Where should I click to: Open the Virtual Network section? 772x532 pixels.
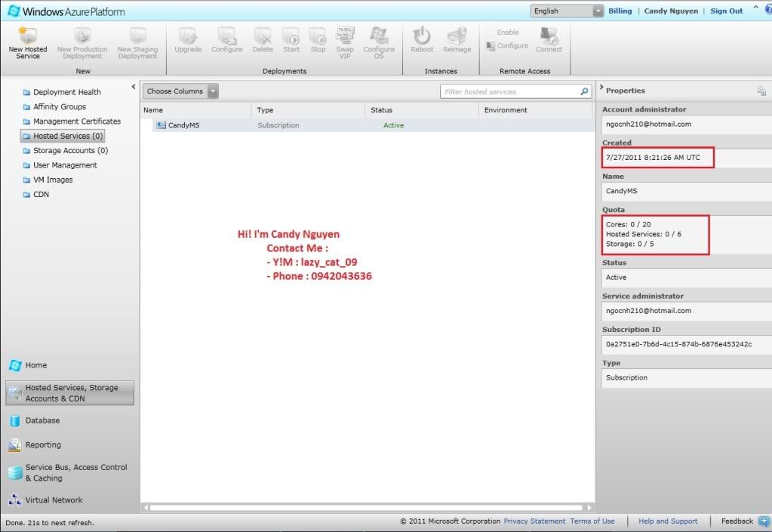46,500
